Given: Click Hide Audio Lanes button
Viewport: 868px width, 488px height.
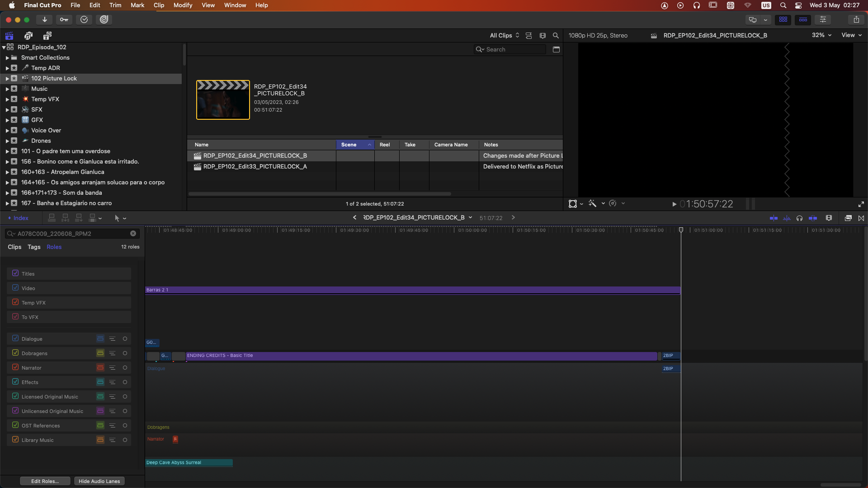Looking at the screenshot, I should [x=99, y=481].
